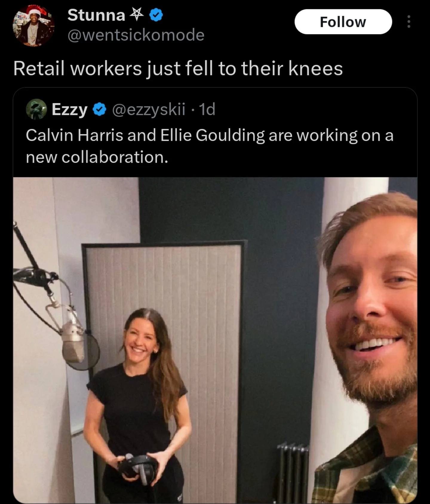Viewport: 430px width, 504px height.
Task: Click the 'Retail workers just fell' tweet text
Action: pyautogui.click(x=178, y=68)
